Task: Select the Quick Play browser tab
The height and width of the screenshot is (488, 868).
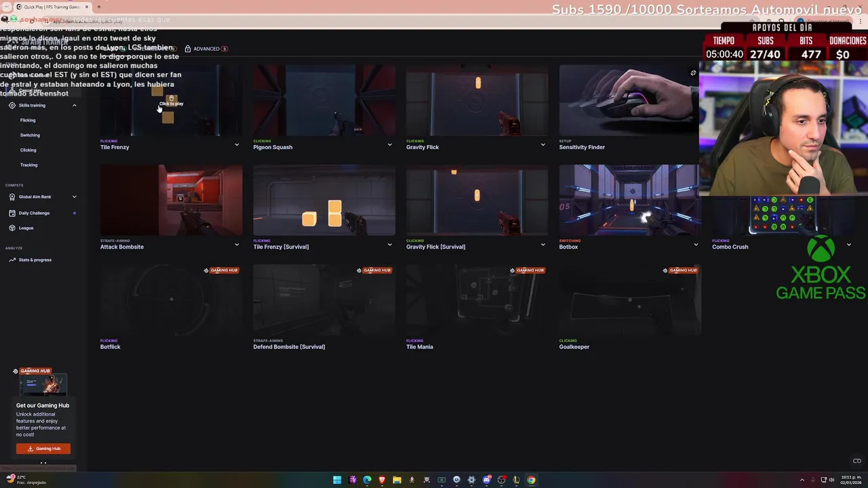Action: click(x=53, y=7)
